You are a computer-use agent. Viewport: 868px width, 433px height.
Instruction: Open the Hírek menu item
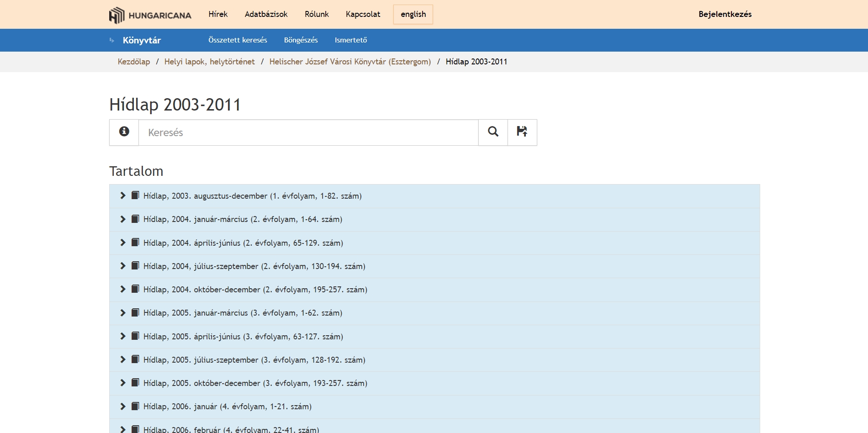[218, 14]
